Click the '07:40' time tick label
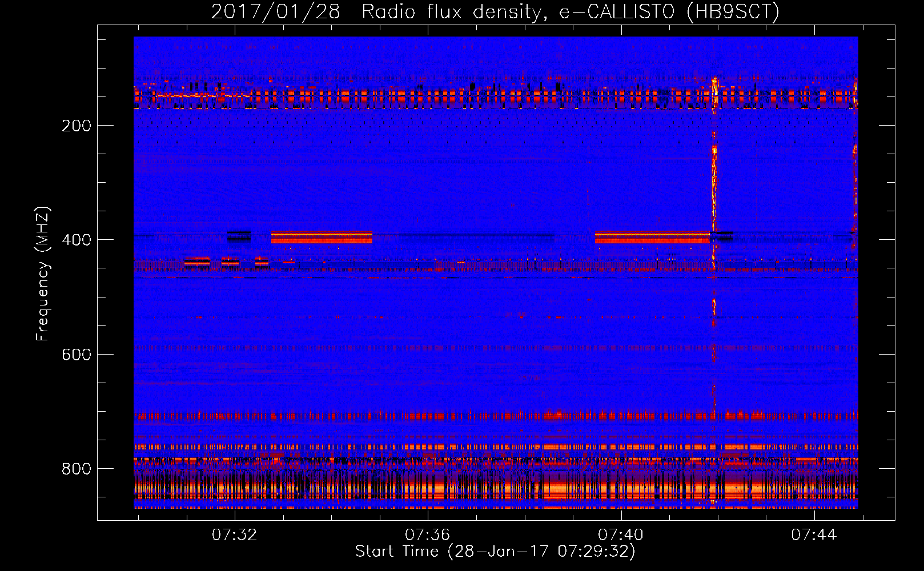Screen dimensions: 924x571 [621, 535]
